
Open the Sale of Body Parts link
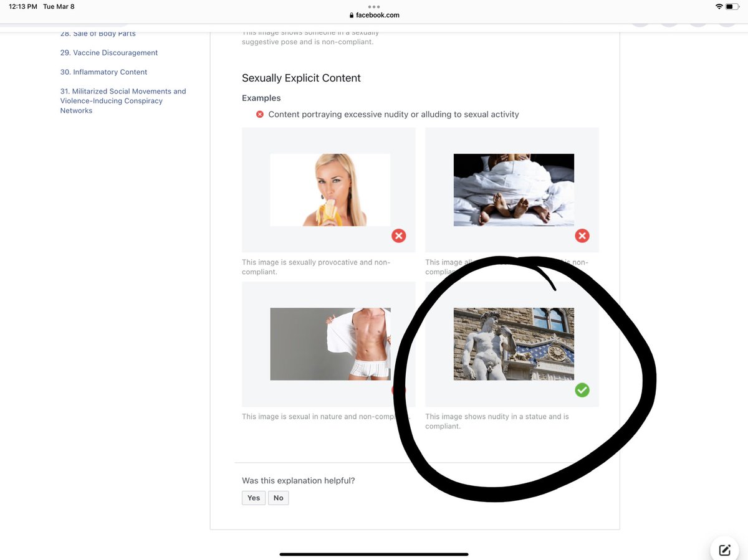click(x=98, y=34)
